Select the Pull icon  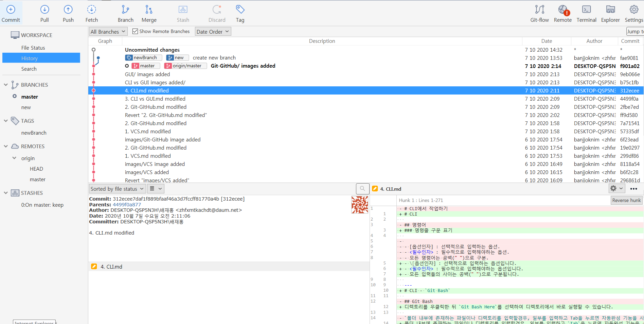click(x=44, y=13)
